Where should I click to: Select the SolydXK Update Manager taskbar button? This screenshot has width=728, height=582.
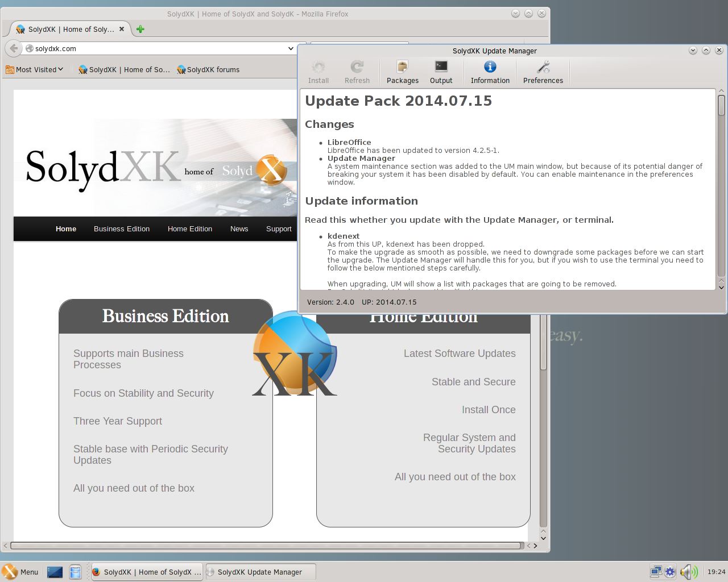pos(260,572)
